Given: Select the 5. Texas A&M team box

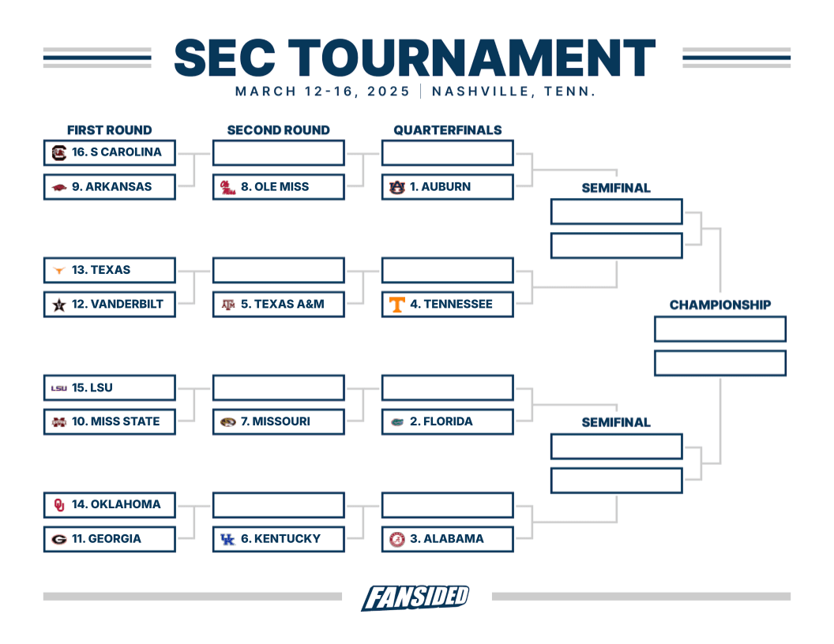Looking at the screenshot, I should click(x=278, y=304).
